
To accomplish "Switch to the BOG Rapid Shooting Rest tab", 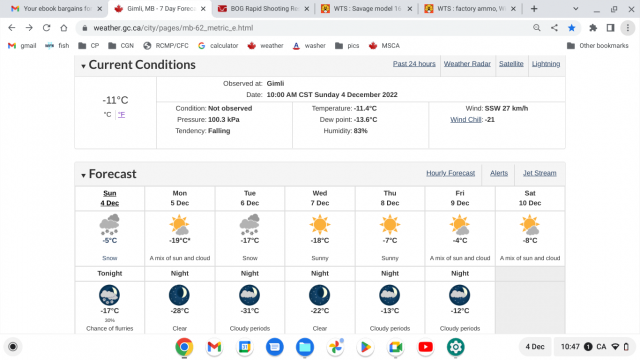I will (263, 9).
